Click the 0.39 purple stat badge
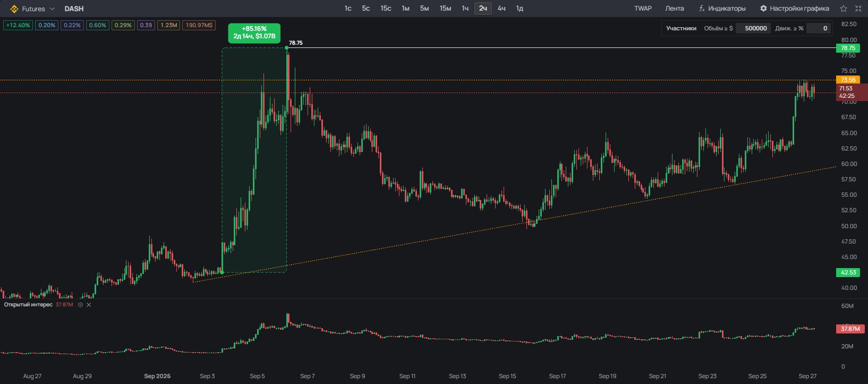This screenshot has height=384, width=868. [x=146, y=25]
